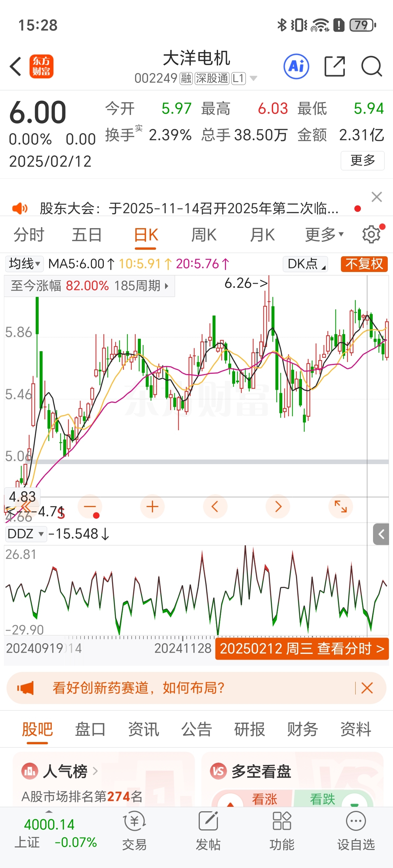This screenshot has height=868, width=393.
Task: Switch to 周K chart tab
Action: (204, 234)
